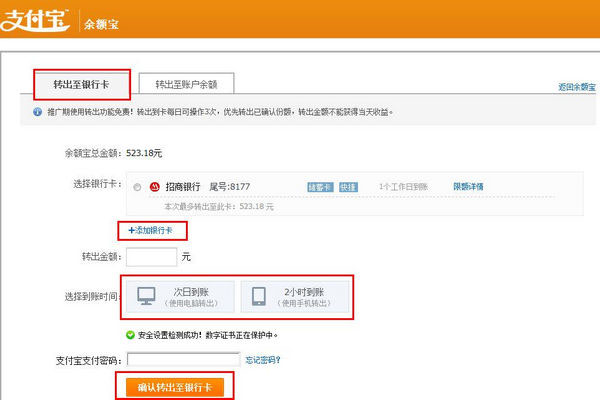The width and height of the screenshot is (600, 400).
Task: Click the 支付宝 logo in the header
Action: coord(35,20)
